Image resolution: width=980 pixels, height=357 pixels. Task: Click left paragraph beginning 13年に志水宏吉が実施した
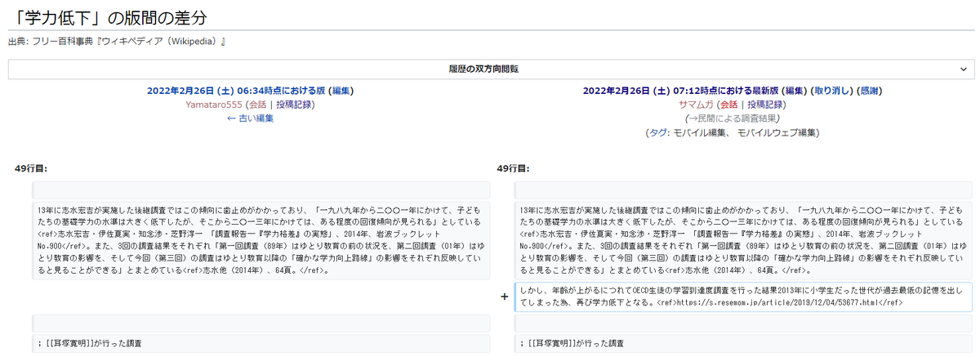[x=261, y=239]
